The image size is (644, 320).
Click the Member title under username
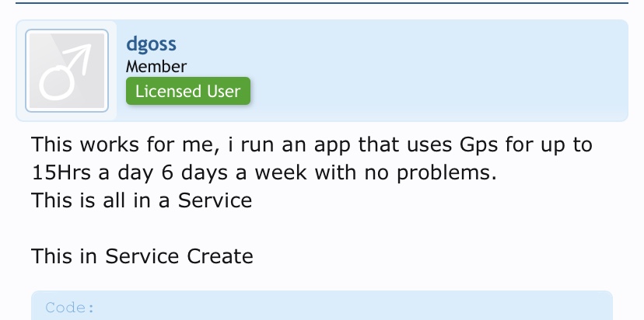point(156,67)
